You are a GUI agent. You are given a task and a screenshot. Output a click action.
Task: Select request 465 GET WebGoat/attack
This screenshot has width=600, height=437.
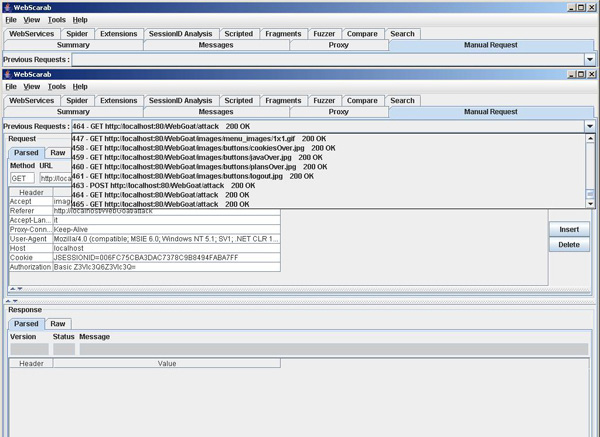pos(329,204)
